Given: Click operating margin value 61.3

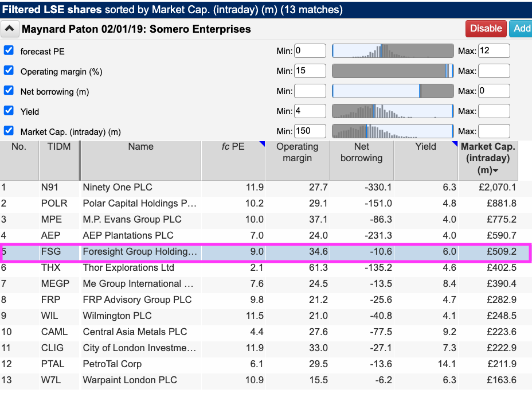Looking at the screenshot, I should click(318, 267).
